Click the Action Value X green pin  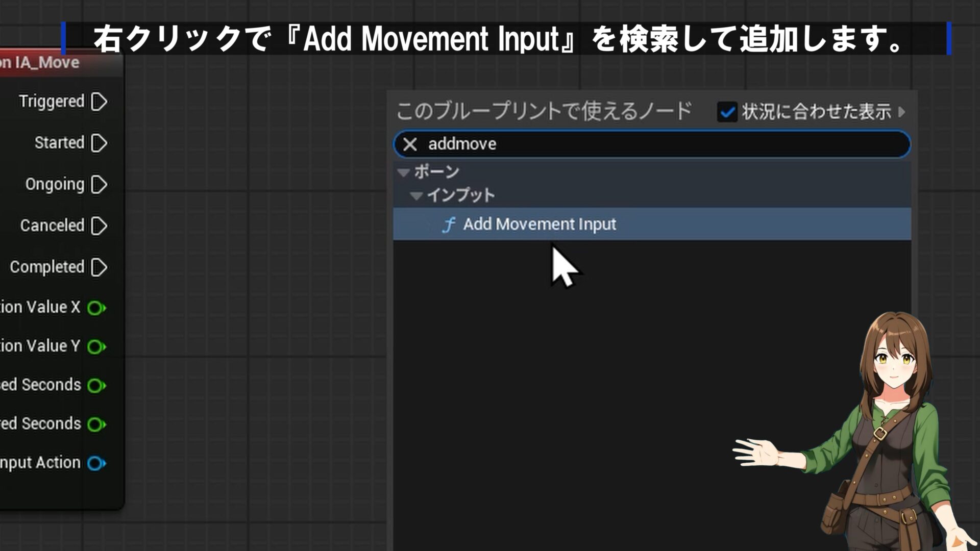95,308
